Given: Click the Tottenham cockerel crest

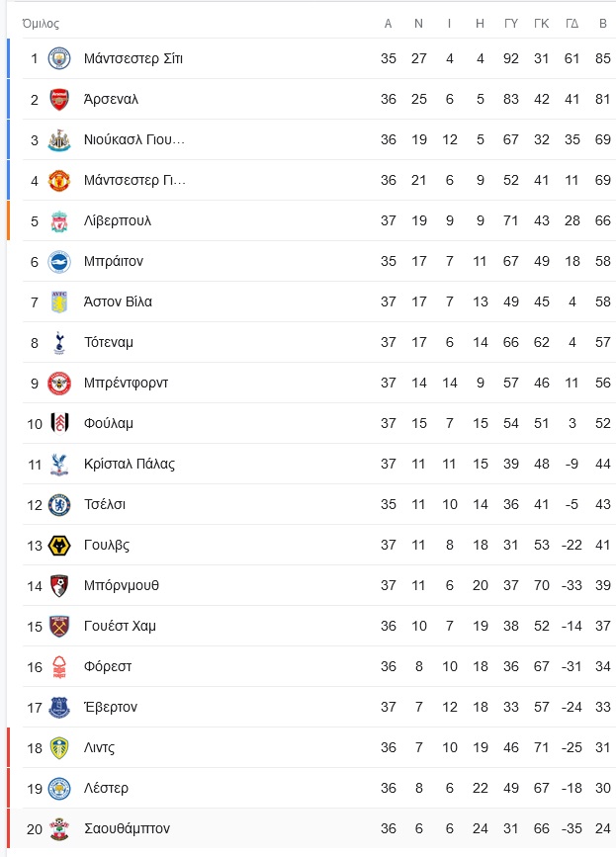Looking at the screenshot, I should coord(59,342).
